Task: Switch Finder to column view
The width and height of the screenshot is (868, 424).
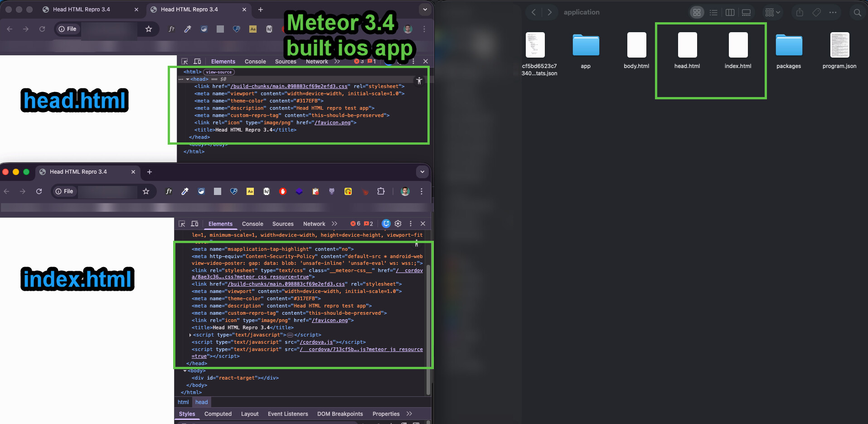Action: pos(730,13)
